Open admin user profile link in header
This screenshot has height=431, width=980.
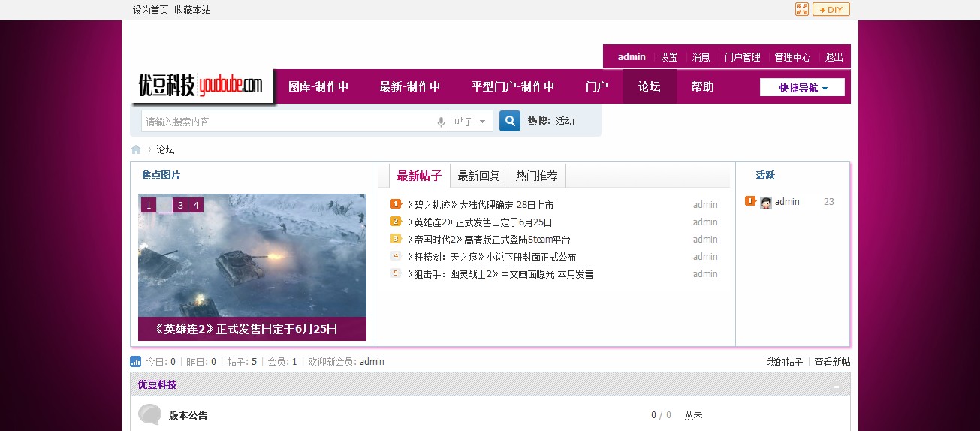point(632,56)
